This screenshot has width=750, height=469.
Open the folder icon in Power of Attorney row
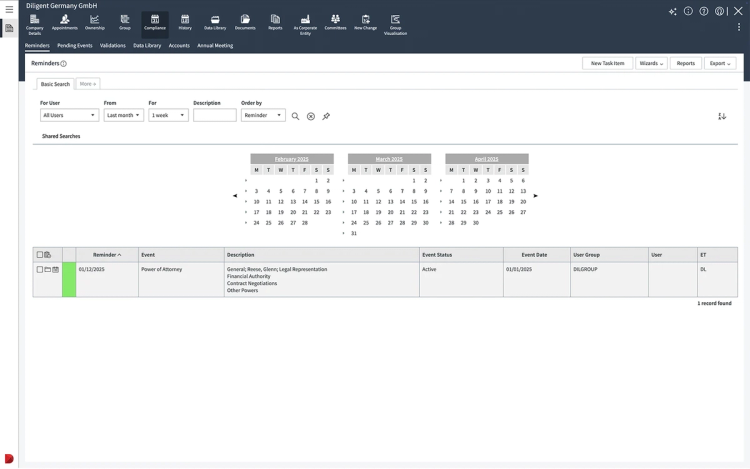click(x=48, y=270)
